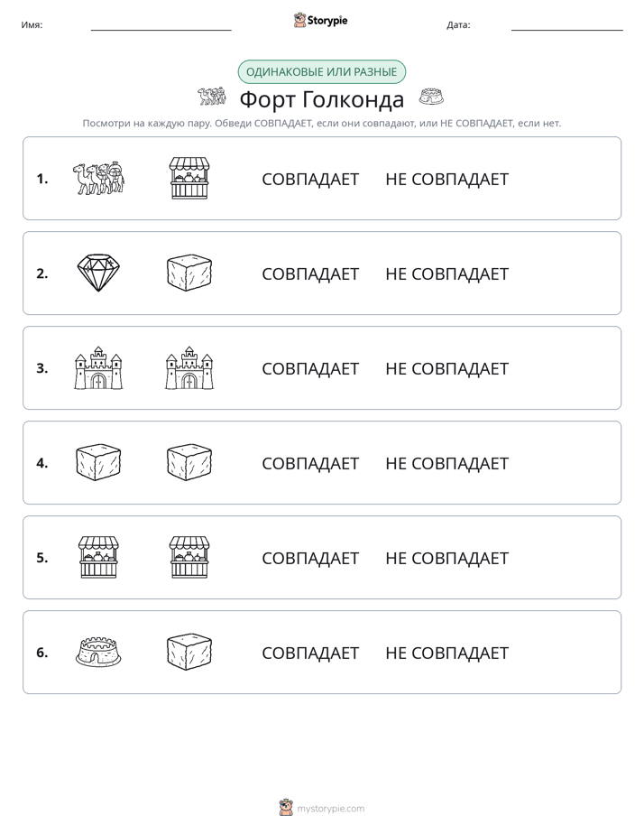Click the diamond icon in row 2
This screenshot has width=644, height=834.
pyautogui.click(x=98, y=273)
